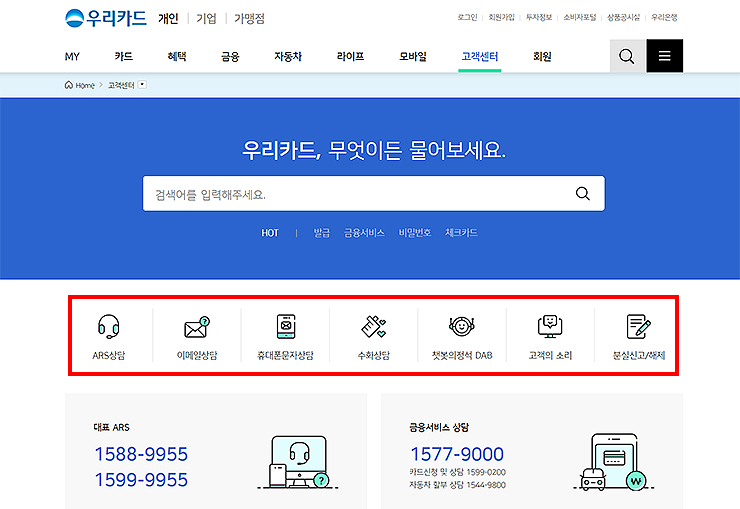
Task: Click the 비밀번호 hot keyword
Action: point(415,233)
